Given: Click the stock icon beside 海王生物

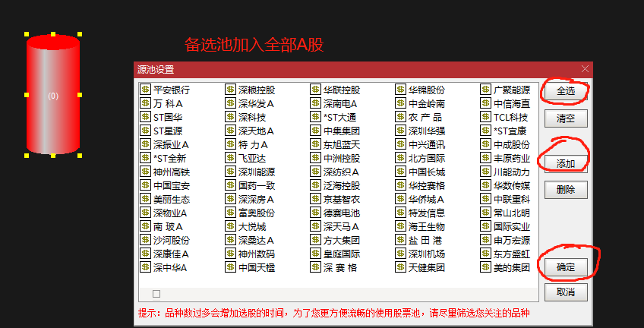Looking at the screenshot, I should coord(401,226).
